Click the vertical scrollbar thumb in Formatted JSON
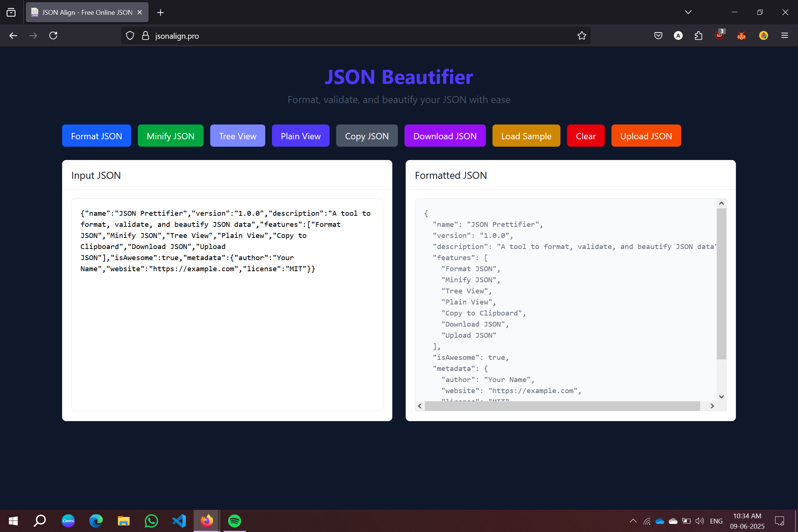Image resolution: width=798 pixels, height=532 pixels. tap(722, 284)
